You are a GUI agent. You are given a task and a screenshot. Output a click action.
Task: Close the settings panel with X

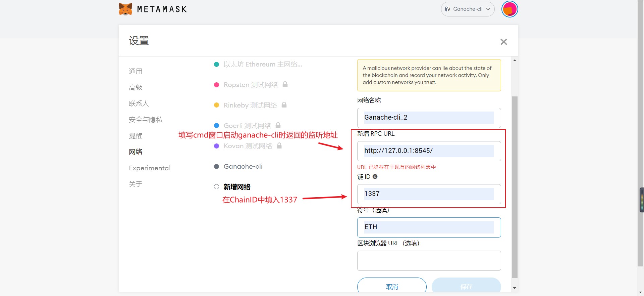(x=503, y=42)
